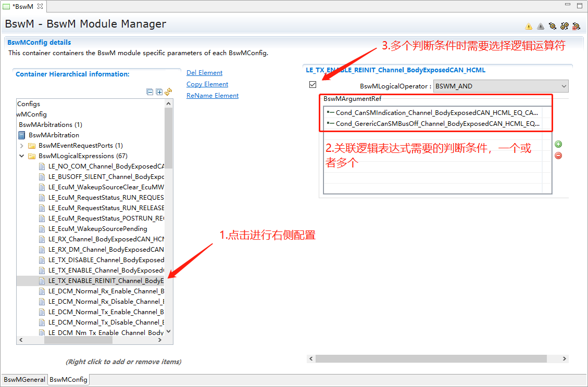Screen dimensions: 588x387
Task: Click the gear icon with red grid
Action: (576, 26)
